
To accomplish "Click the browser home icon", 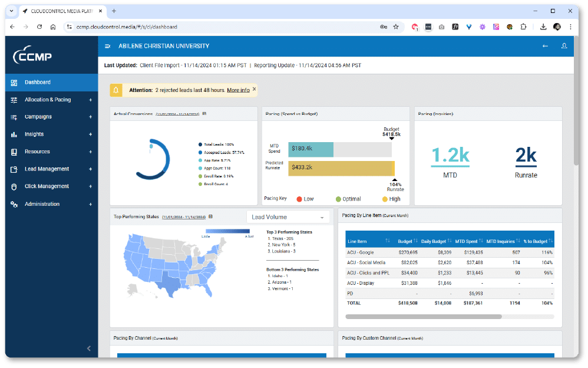I will coord(53,27).
